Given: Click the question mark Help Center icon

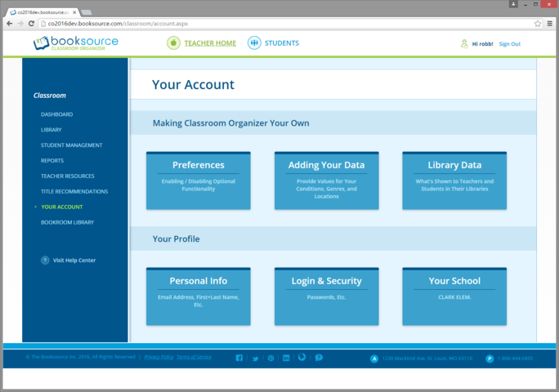Looking at the screenshot, I should tap(45, 261).
